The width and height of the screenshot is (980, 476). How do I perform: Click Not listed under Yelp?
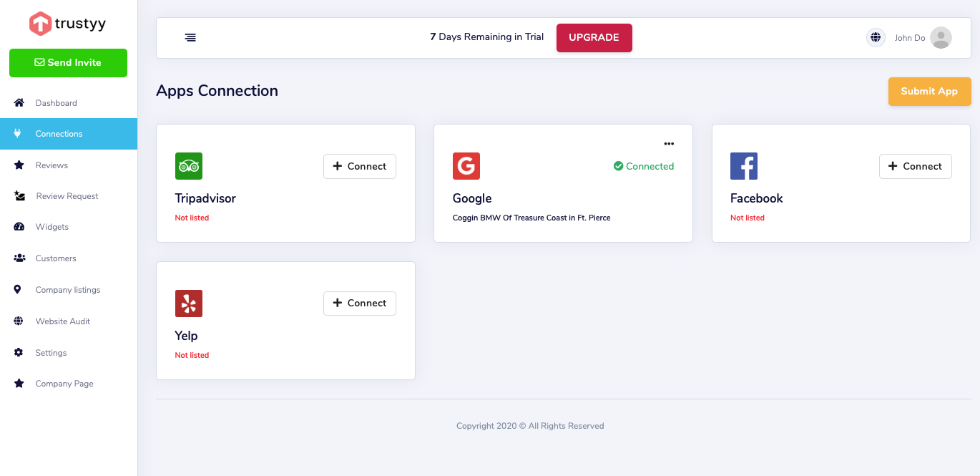pos(192,355)
